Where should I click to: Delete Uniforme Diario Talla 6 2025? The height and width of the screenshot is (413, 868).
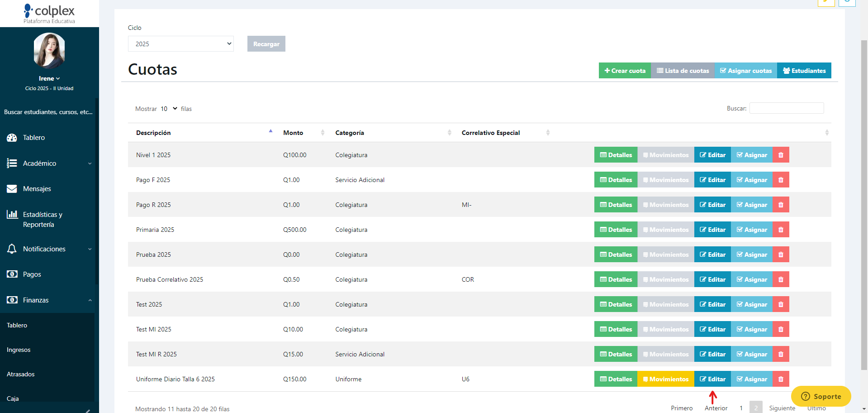[x=781, y=379]
